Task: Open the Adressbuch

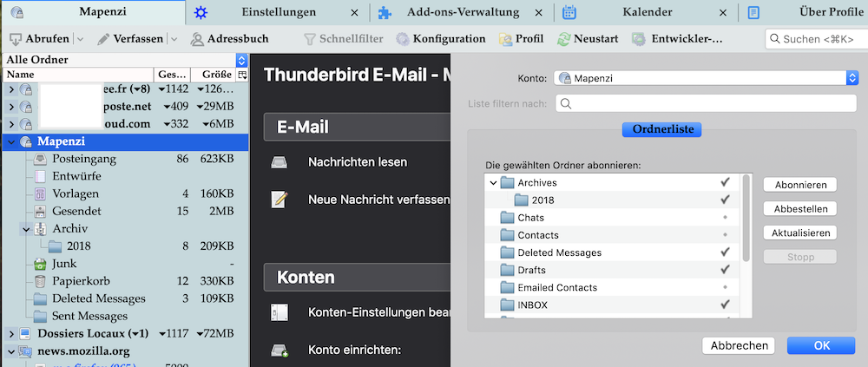Action: [x=230, y=39]
